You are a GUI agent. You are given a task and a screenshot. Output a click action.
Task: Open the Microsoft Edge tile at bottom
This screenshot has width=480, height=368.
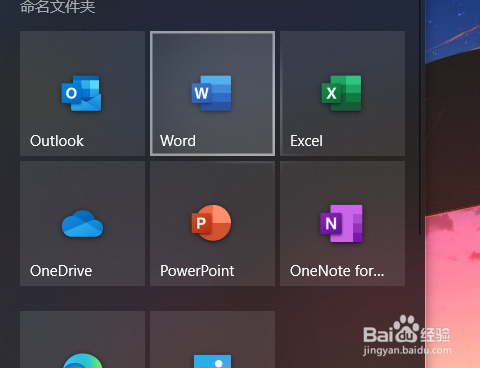82,339
